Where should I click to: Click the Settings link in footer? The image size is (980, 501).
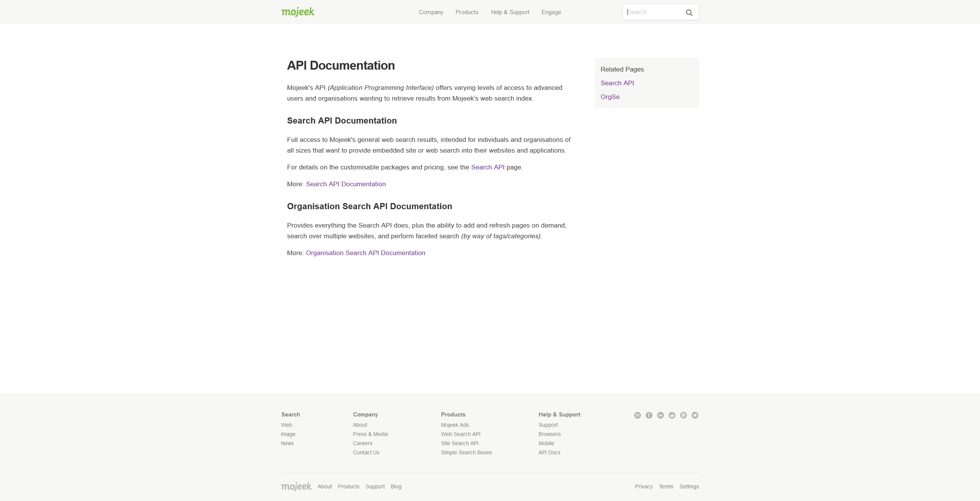tap(689, 486)
